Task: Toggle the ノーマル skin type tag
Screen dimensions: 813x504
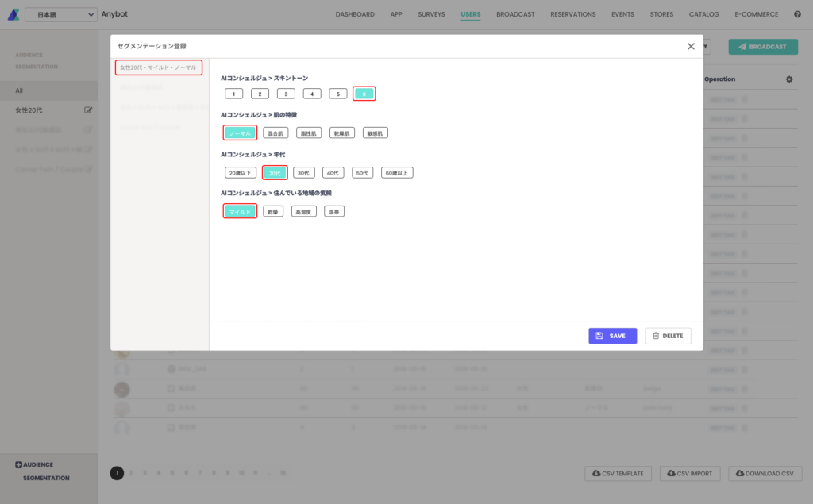Action: [x=240, y=133]
